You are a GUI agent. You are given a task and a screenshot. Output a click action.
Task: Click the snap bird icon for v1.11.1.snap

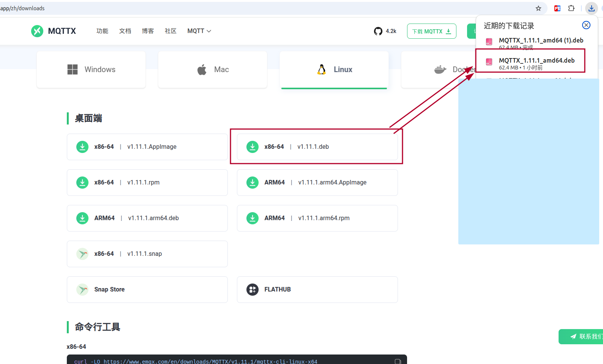(x=82, y=254)
